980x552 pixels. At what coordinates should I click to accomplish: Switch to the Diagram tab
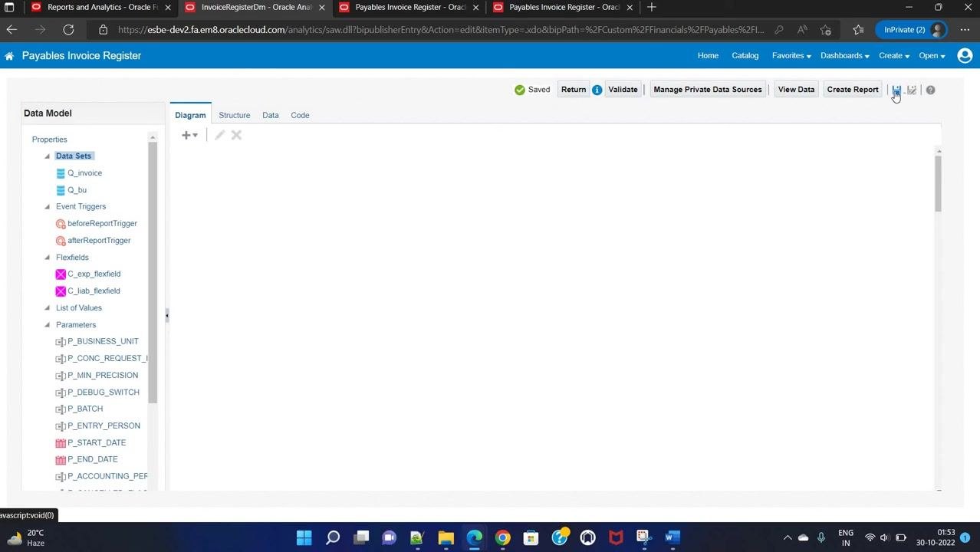pos(190,115)
